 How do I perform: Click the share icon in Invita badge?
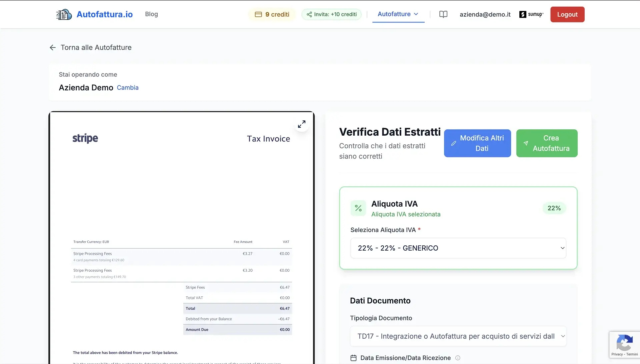(x=309, y=14)
